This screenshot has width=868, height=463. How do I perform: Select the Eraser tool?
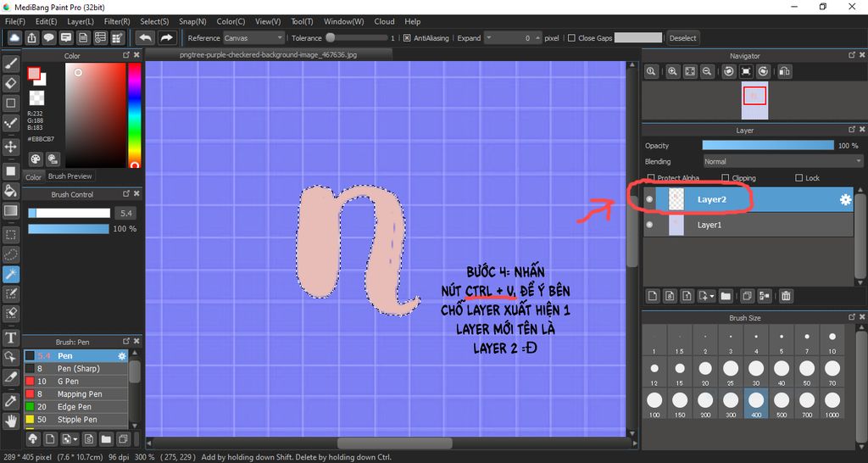pos(10,84)
